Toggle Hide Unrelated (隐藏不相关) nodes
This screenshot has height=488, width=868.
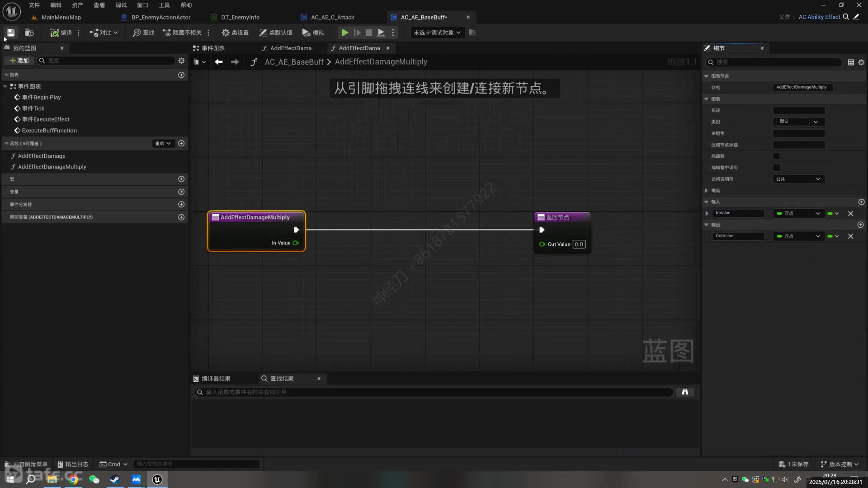(183, 33)
